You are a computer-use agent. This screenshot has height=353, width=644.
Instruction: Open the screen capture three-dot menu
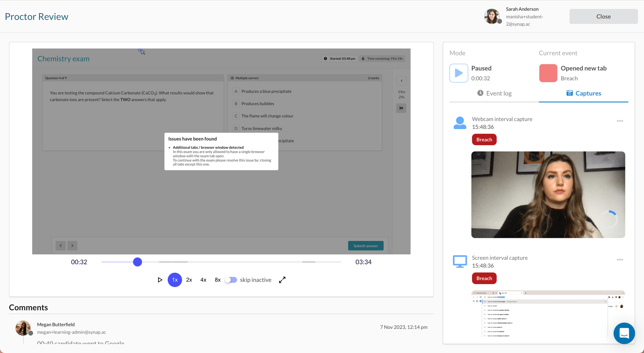pos(620,260)
